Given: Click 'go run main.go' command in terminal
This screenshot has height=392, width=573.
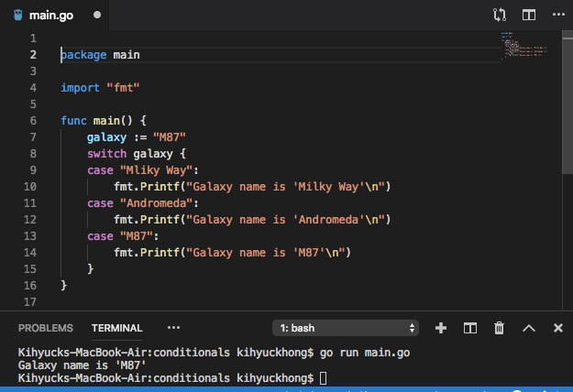Looking at the screenshot, I should (365, 353).
